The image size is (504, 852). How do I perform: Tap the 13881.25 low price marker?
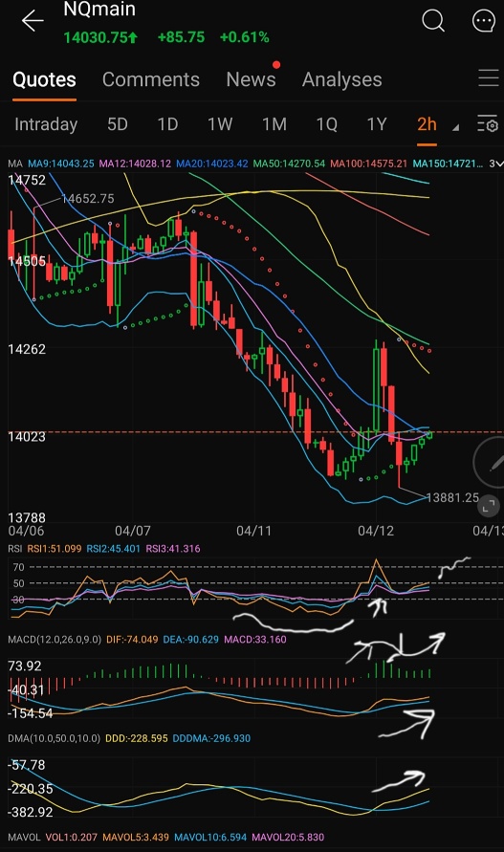pos(452,498)
